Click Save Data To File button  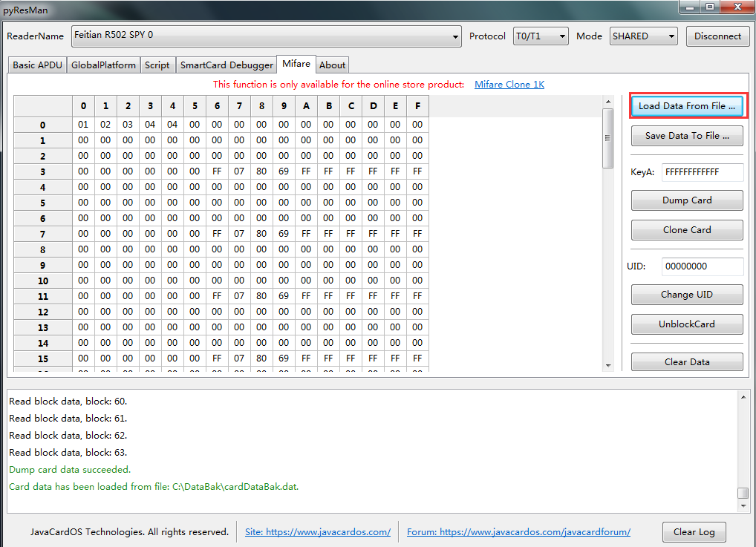pyautogui.click(x=686, y=136)
